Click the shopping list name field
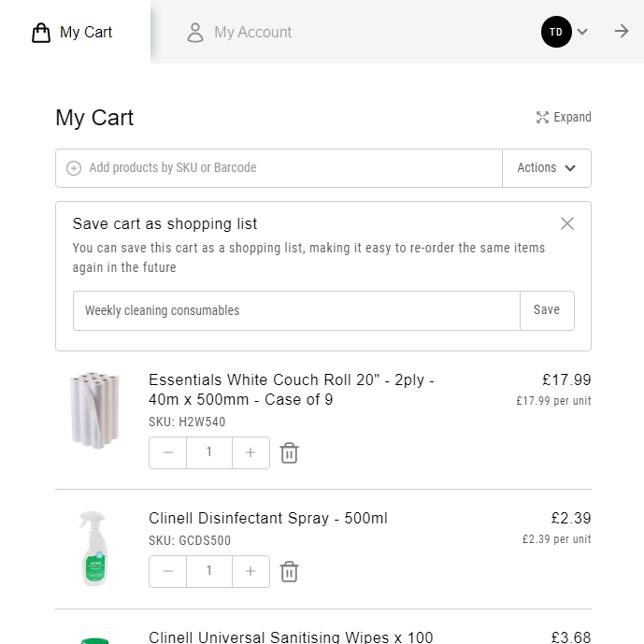Image resolution: width=644 pixels, height=644 pixels. pos(296,310)
